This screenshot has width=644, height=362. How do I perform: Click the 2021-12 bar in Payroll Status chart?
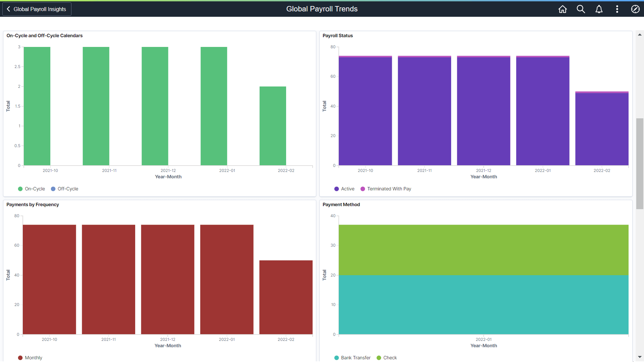point(483,111)
